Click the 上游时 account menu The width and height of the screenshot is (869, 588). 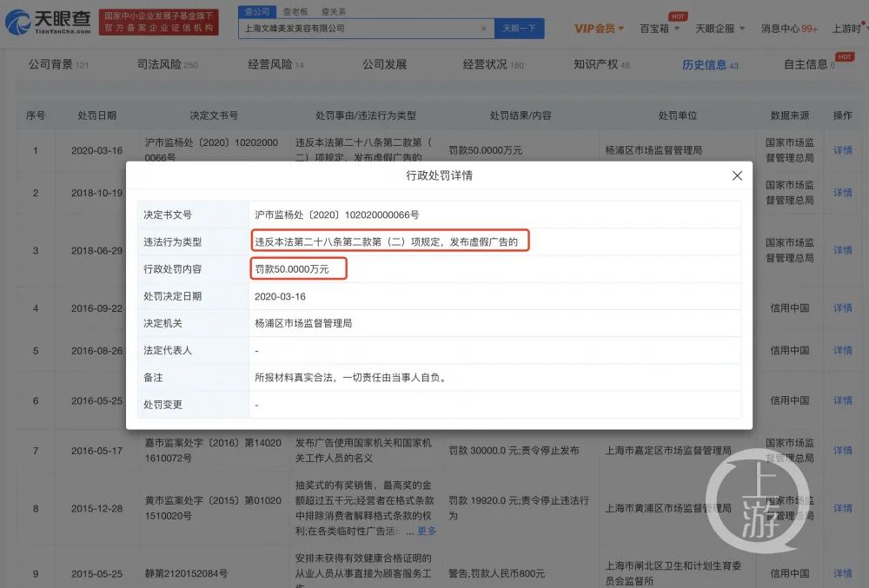[x=848, y=29]
